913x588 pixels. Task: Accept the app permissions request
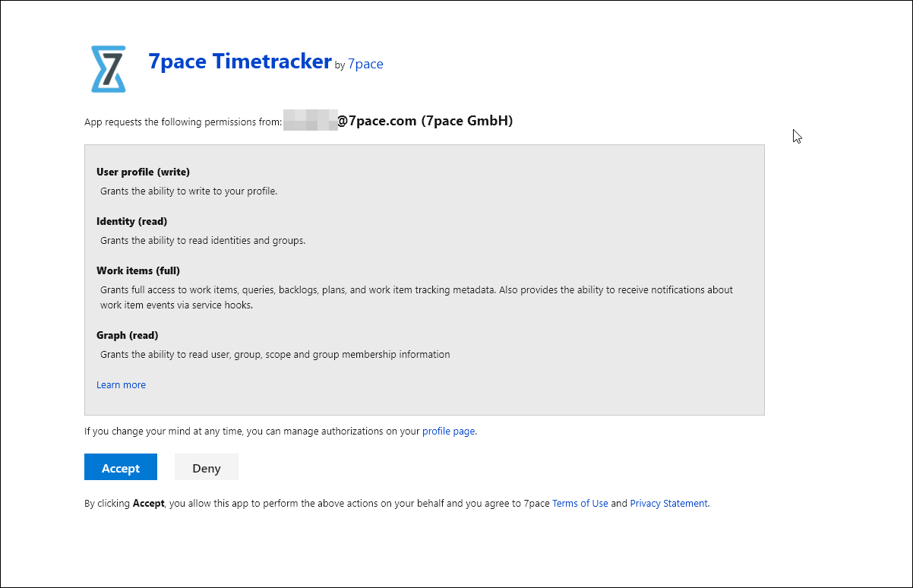(121, 467)
